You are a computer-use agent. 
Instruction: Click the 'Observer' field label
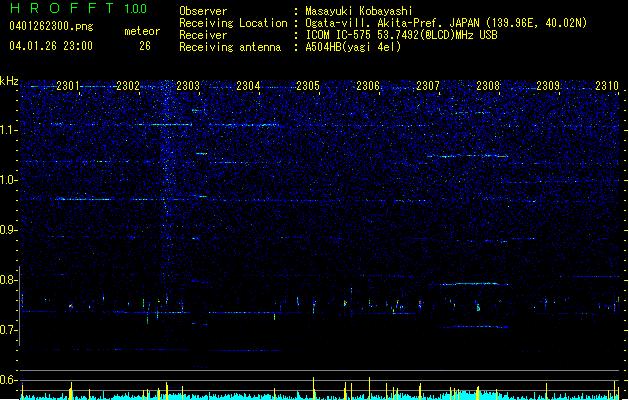(x=203, y=11)
